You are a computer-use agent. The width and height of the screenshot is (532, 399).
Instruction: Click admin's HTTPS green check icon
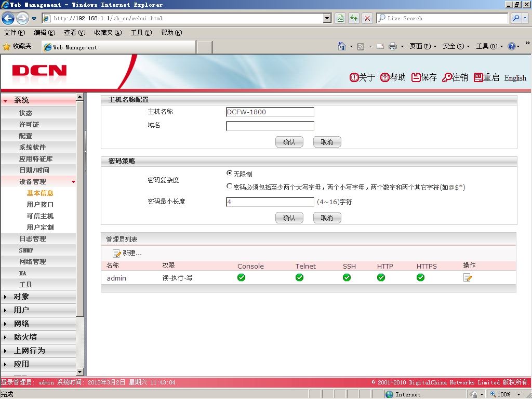click(x=420, y=277)
